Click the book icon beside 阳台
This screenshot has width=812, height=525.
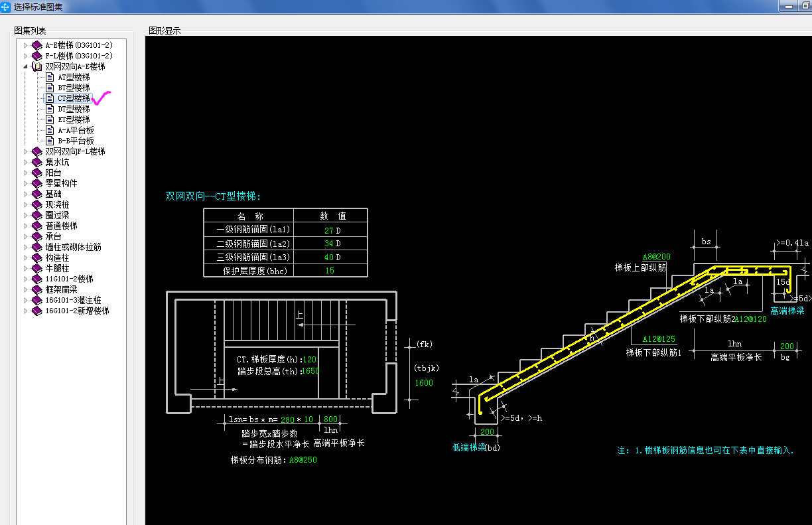37,173
